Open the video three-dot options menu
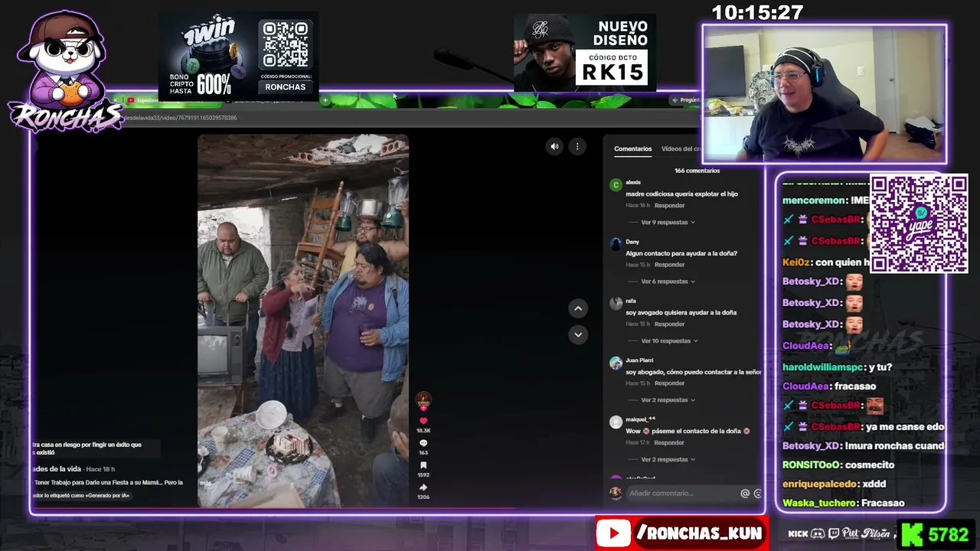 click(x=577, y=147)
